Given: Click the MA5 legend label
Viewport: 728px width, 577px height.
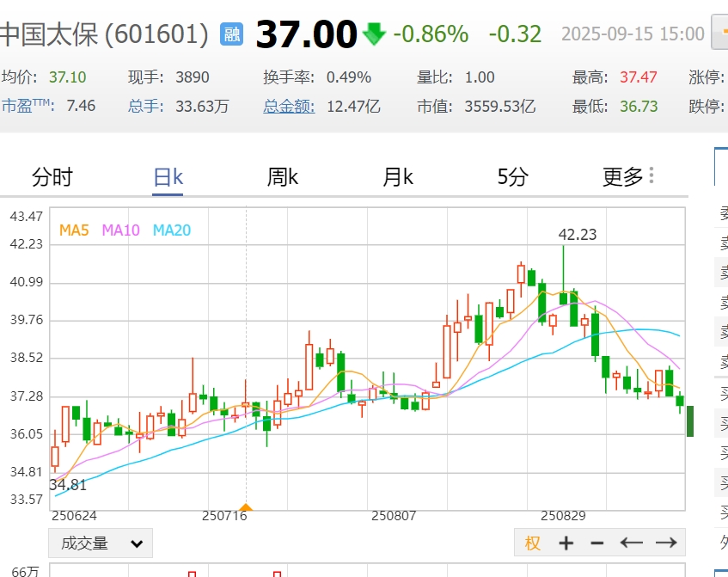Looking at the screenshot, I should pos(74,230).
